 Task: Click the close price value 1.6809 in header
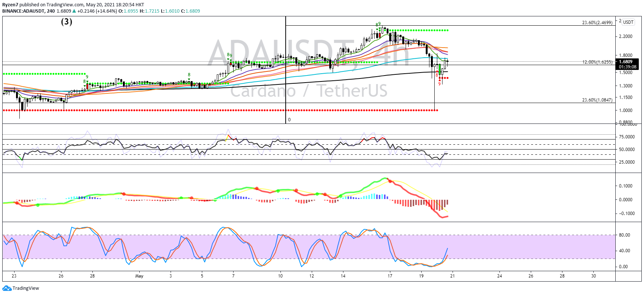coord(193,11)
